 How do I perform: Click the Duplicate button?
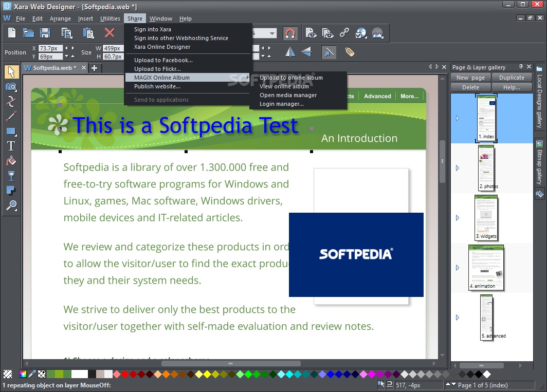pyautogui.click(x=512, y=78)
